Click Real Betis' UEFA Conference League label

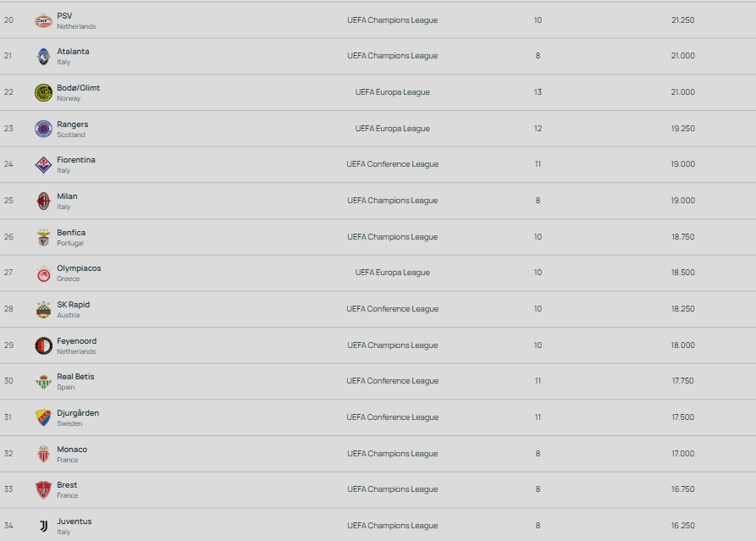pyautogui.click(x=392, y=381)
